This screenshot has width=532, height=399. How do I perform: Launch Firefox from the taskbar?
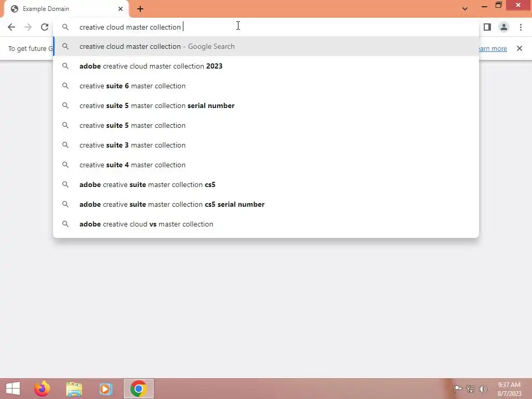[42, 389]
